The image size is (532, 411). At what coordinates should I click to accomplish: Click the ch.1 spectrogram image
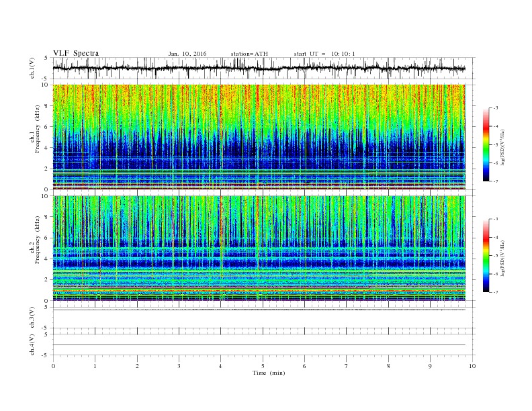tap(259, 137)
